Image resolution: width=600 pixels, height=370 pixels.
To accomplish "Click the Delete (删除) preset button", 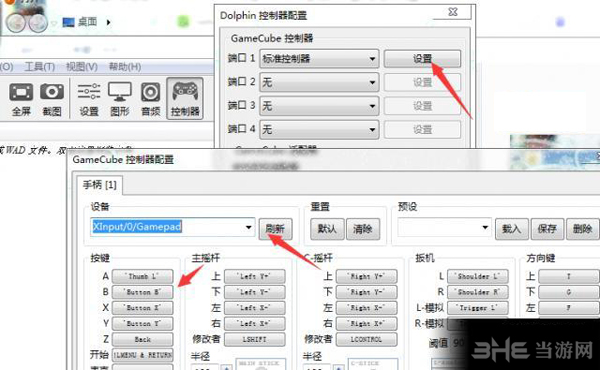I will [x=583, y=229].
